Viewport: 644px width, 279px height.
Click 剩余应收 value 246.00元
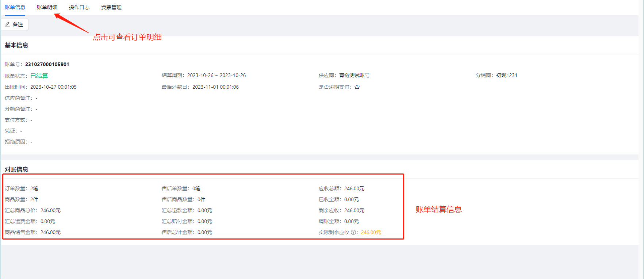click(x=354, y=210)
